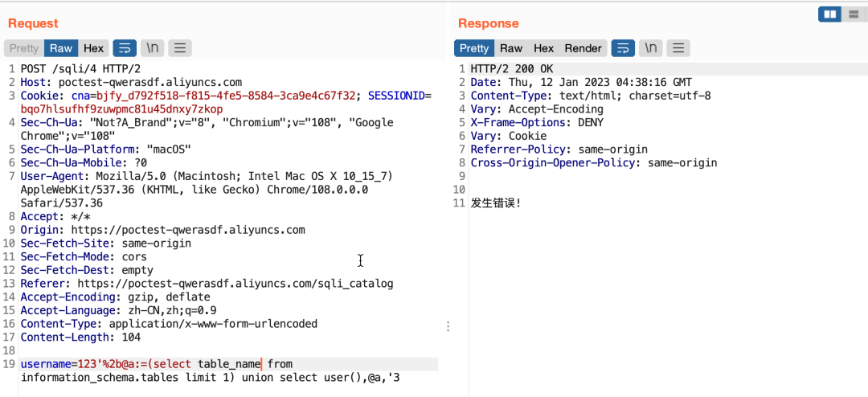Click Sec-Fetch-Dest empty line

(x=87, y=270)
